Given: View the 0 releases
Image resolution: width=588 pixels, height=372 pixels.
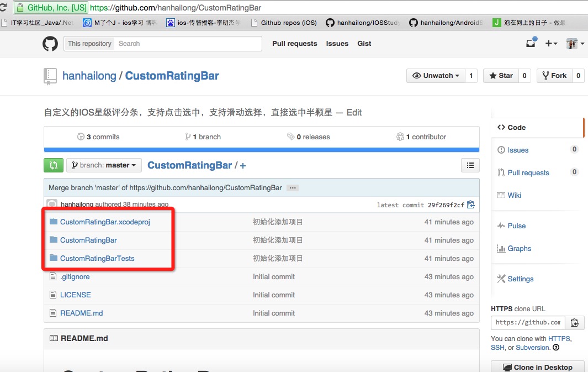Looking at the screenshot, I should (309, 137).
